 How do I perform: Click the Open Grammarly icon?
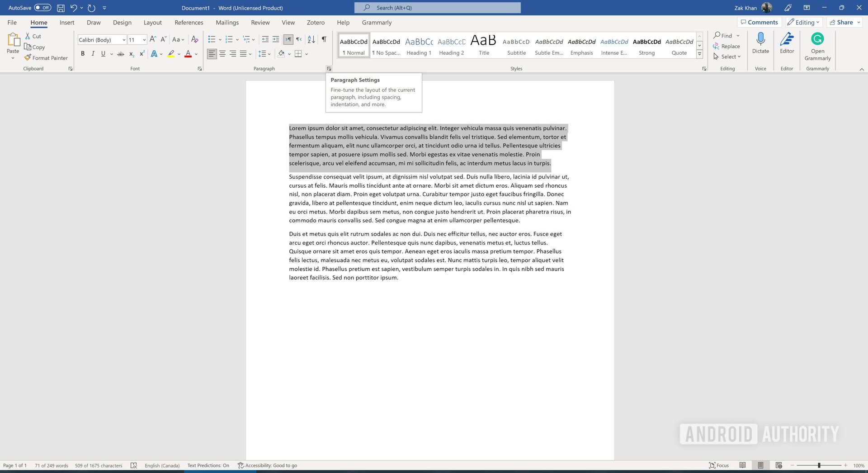pos(817,43)
